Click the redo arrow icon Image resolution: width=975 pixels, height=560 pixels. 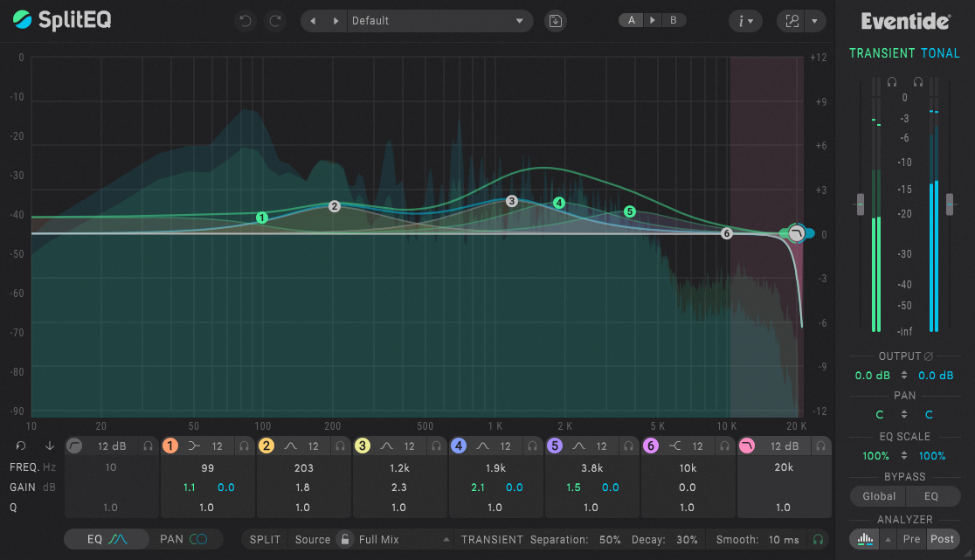pyautogui.click(x=275, y=21)
